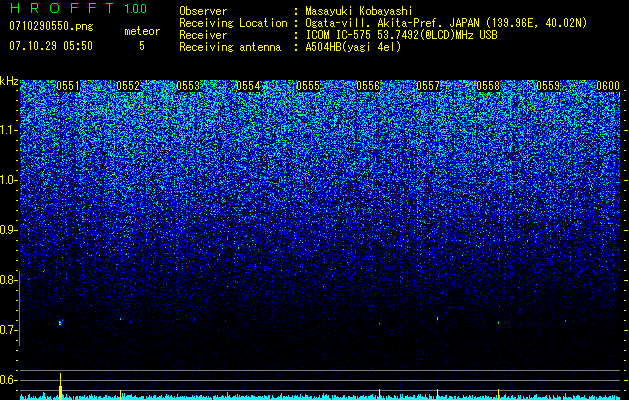
Task: Click the 0.9 kHz axis label
Action: pyautogui.click(x=8, y=230)
